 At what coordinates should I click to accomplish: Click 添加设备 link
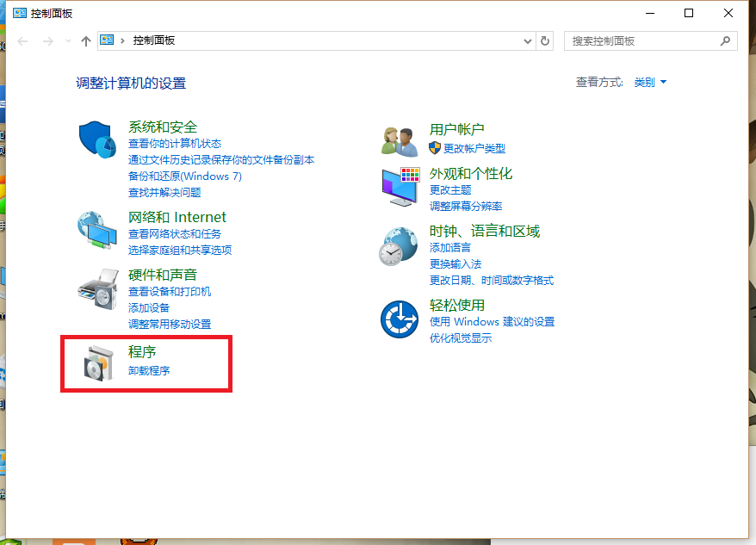pos(149,308)
